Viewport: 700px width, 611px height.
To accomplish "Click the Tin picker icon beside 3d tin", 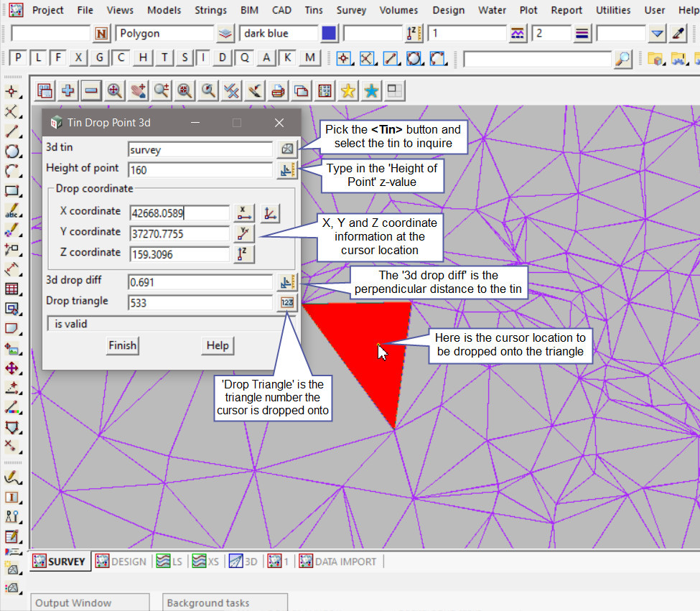I will coord(287,149).
